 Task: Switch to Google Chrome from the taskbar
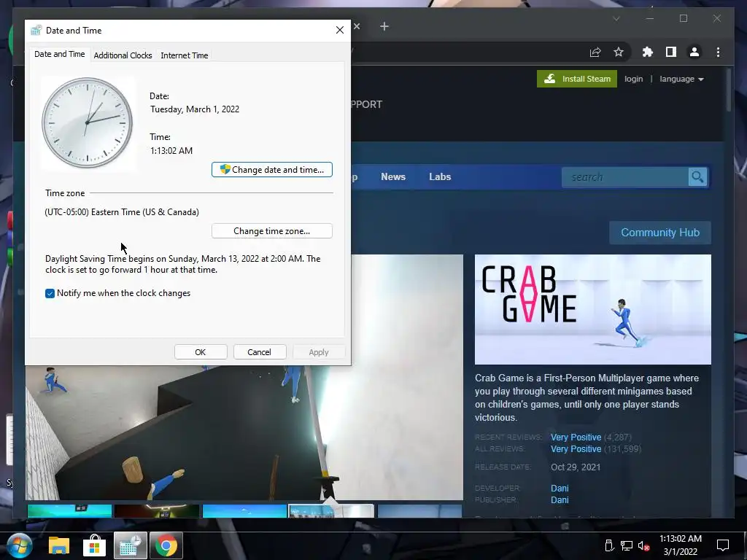[x=166, y=545]
